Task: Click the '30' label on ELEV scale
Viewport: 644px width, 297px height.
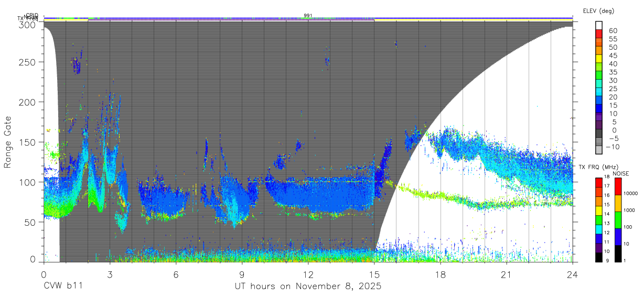Action: click(x=613, y=81)
